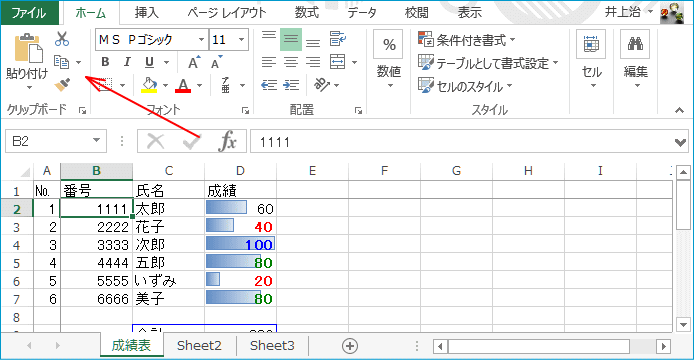Expand the formula bar
The width and height of the screenshot is (694, 360).
pyautogui.click(x=680, y=142)
